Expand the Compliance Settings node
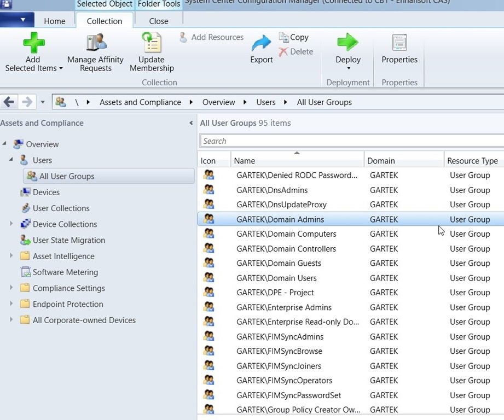504x420 pixels. tap(11, 287)
